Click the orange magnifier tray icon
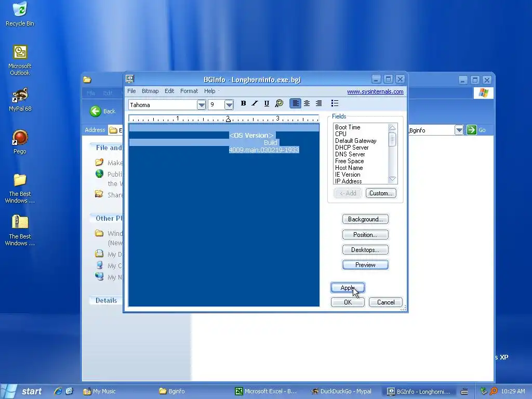Screen dimensions: 532x399 pyautogui.click(x=494, y=391)
